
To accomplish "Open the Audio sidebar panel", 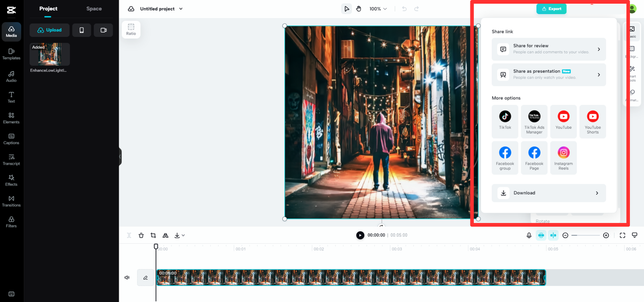I will [x=11, y=76].
